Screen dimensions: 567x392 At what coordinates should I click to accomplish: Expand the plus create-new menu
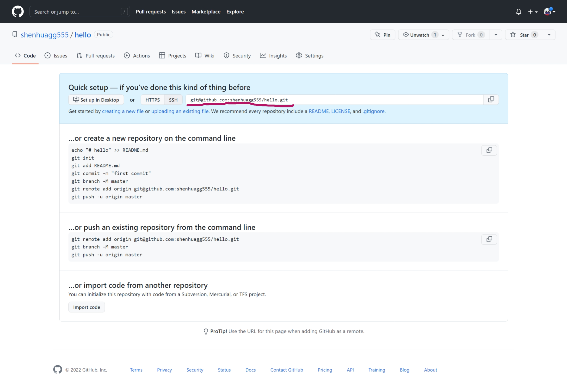click(x=533, y=12)
